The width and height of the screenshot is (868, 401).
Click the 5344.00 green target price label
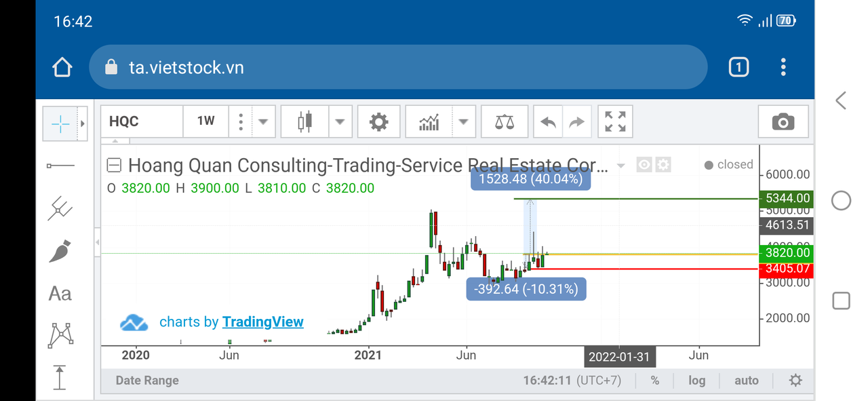(785, 198)
